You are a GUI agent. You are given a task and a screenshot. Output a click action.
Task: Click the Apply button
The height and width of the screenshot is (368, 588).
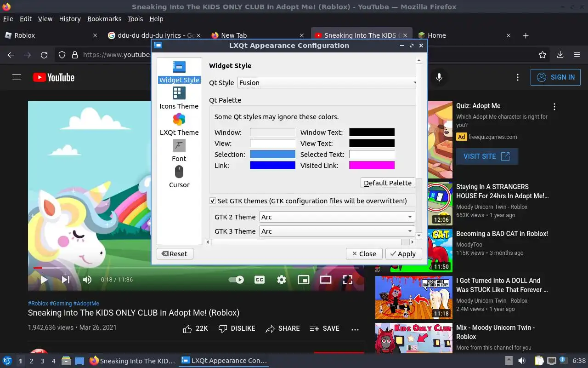click(x=404, y=254)
